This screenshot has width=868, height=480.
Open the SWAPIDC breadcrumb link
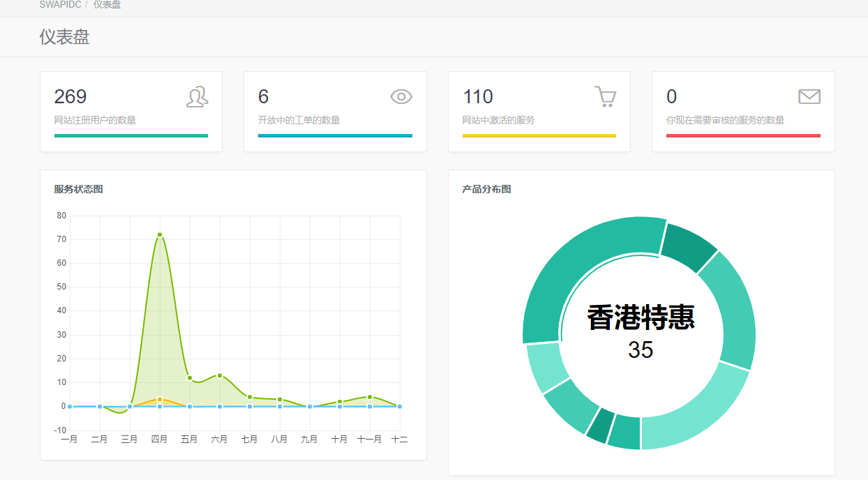(x=59, y=5)
